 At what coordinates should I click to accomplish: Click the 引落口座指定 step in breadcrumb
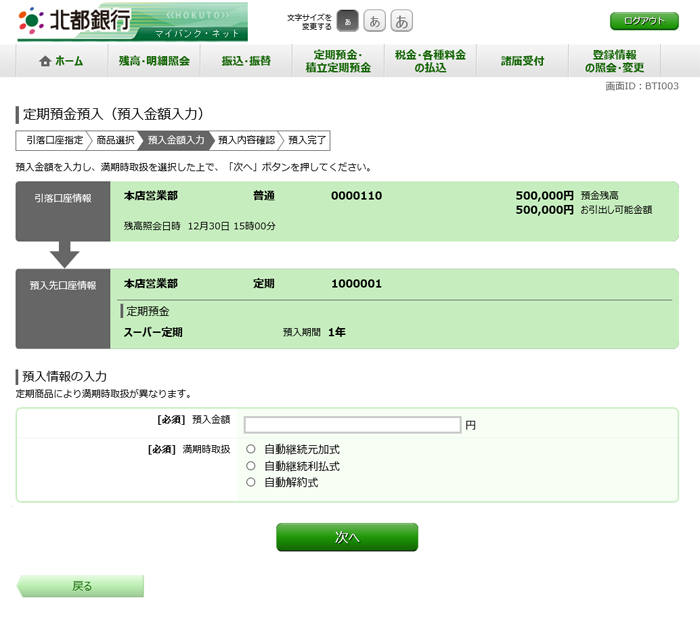pos(54,140)
